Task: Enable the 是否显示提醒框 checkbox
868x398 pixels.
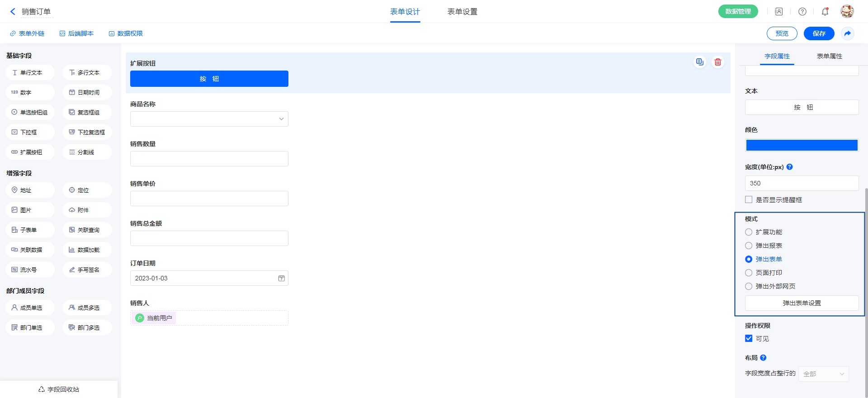Action: point(749,199)
